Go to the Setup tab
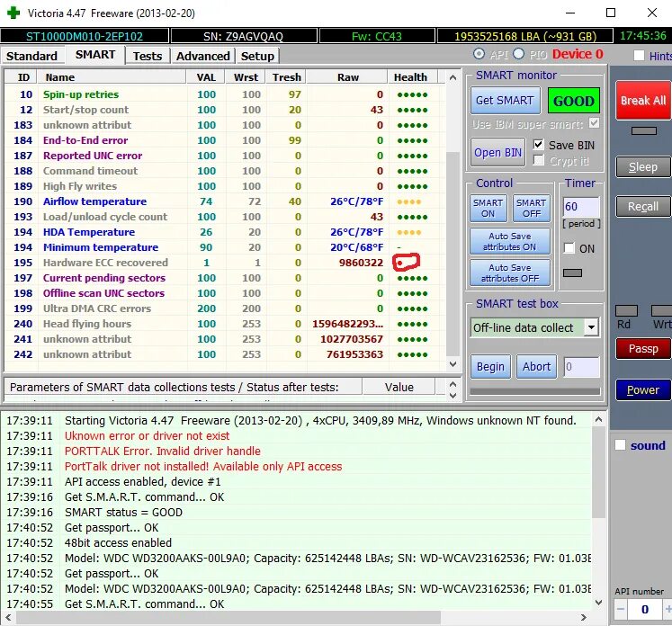This screenshot has width=672, height=626. (257, 56)
